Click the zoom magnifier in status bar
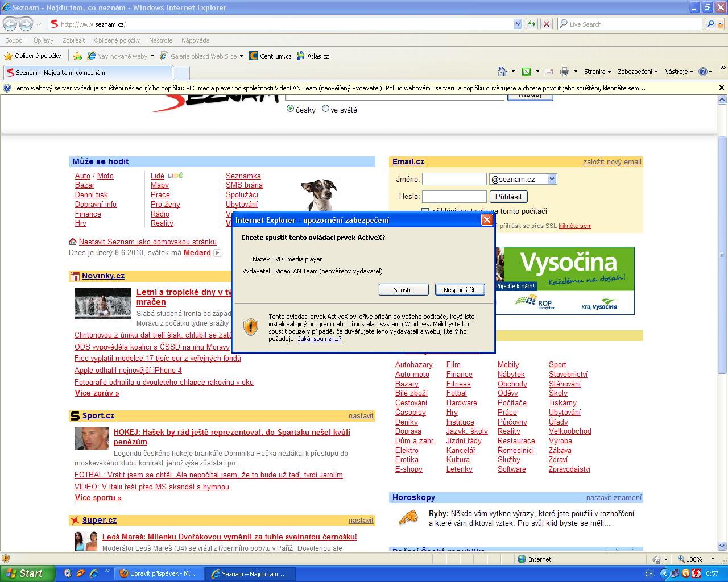This screenshot has width=728, height=582. 680,559
